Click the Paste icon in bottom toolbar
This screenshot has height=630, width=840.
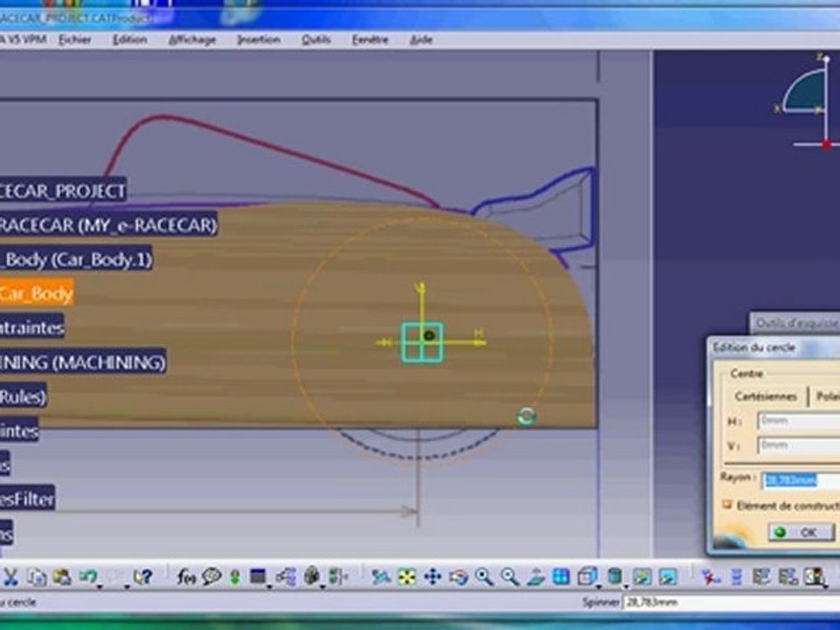[62, 577]
